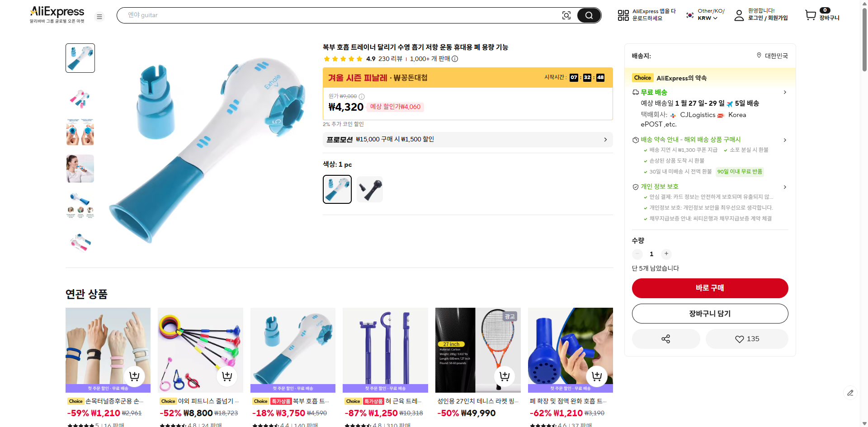Open the hamburger menu beside the logo
The width and height of the screenshot is (868, 427).
coord(99,16)
